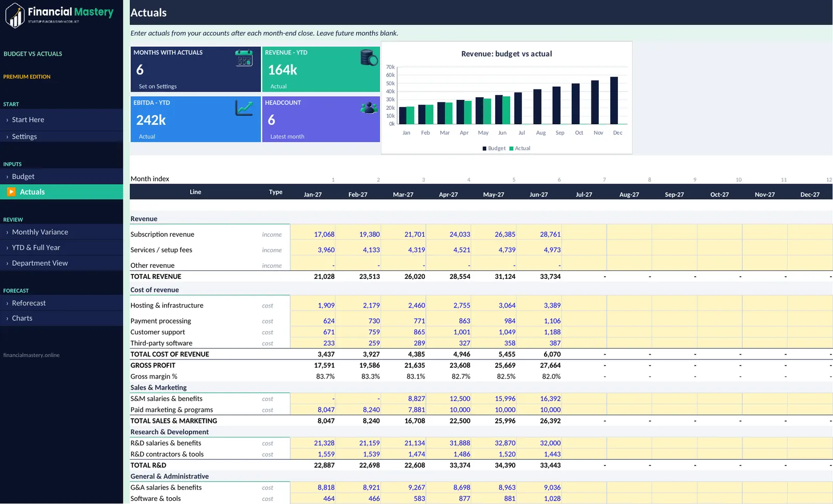Open the Monthly Variance review
This screenshot has width=833, height=504.
[x=61, y=232]
